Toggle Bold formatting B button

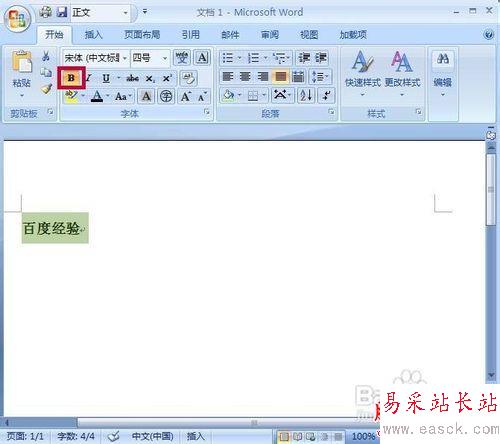tap(71, 78)
